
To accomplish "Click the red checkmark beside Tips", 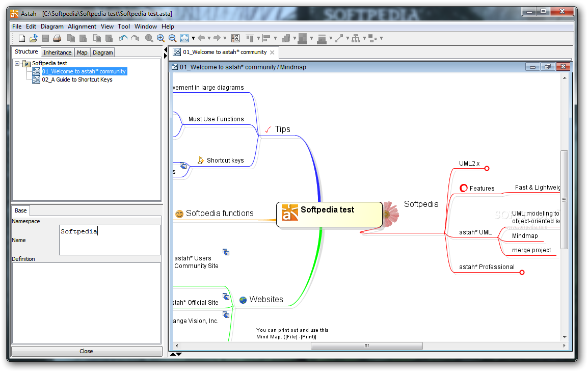I will click(268, 130).
